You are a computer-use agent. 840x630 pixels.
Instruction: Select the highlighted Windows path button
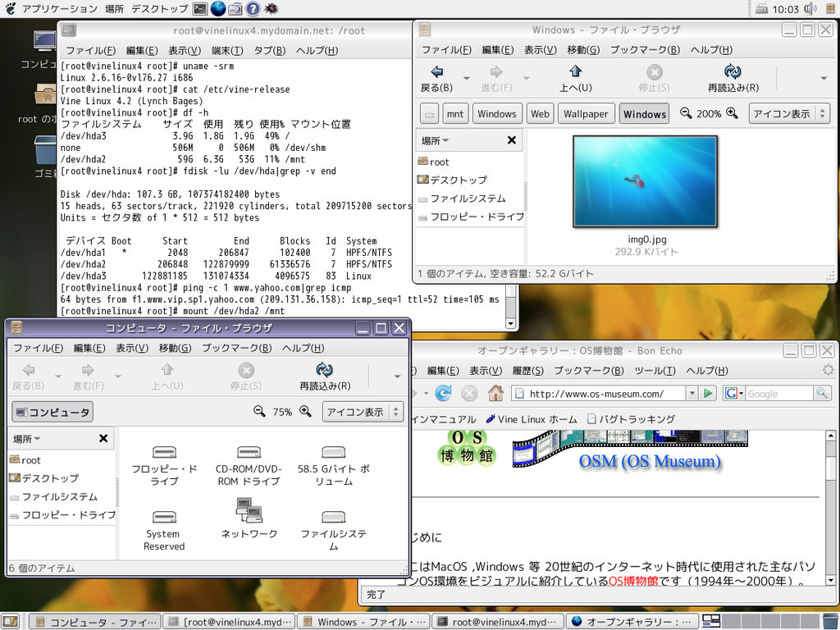point(645,114)
